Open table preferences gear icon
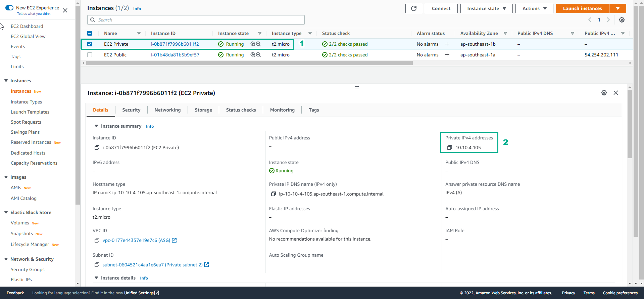644x299 pixels. click(x=622, y=20)
